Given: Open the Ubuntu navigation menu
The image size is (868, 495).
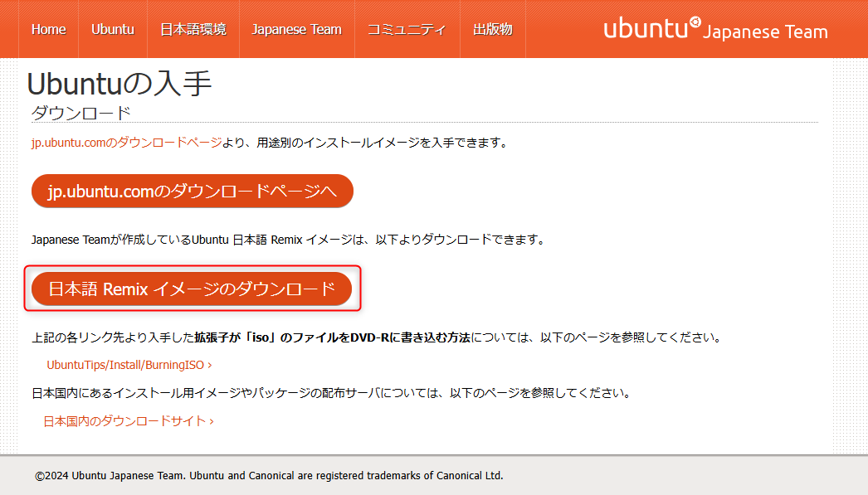Looking at the screenshot, I should tap(112, 28).
